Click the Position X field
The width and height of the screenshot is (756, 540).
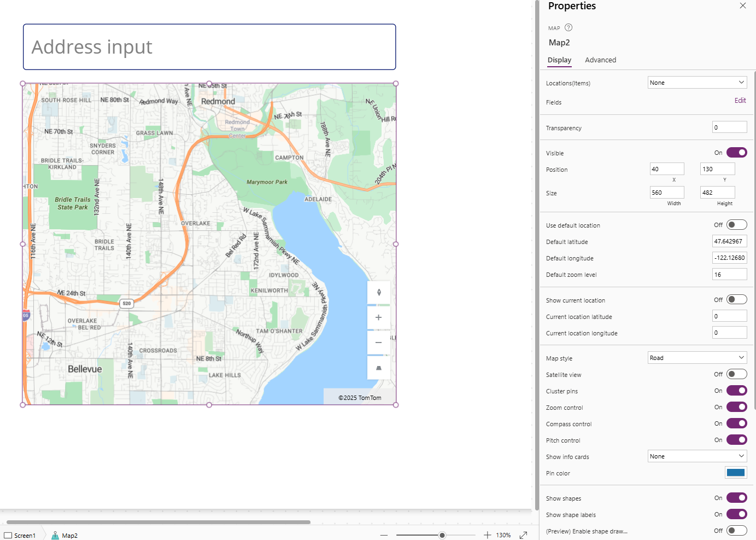[666, 169]
